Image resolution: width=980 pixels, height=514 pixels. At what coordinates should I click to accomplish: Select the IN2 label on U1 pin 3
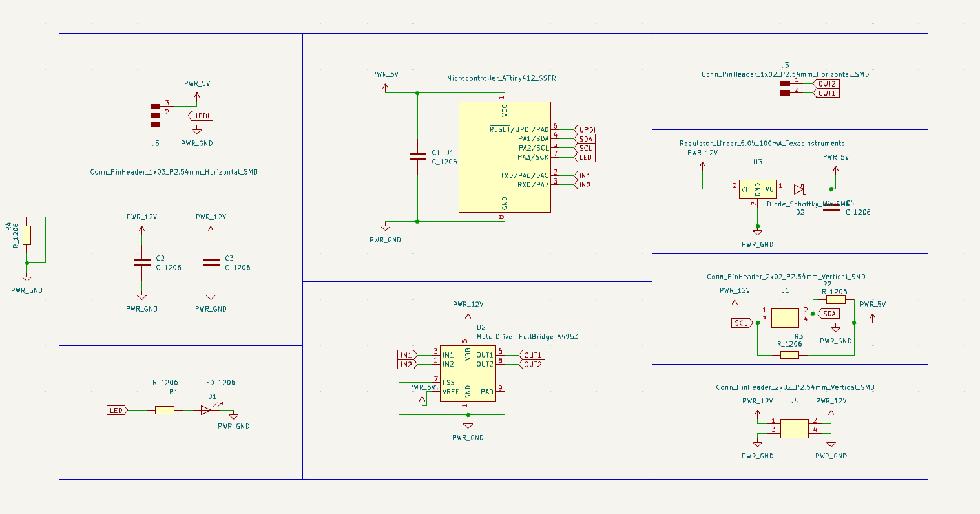tap(584, 185)
